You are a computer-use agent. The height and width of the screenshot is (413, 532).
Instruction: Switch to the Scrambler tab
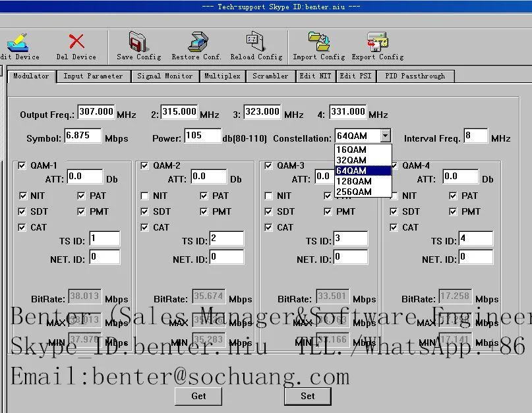coord(270,76)
